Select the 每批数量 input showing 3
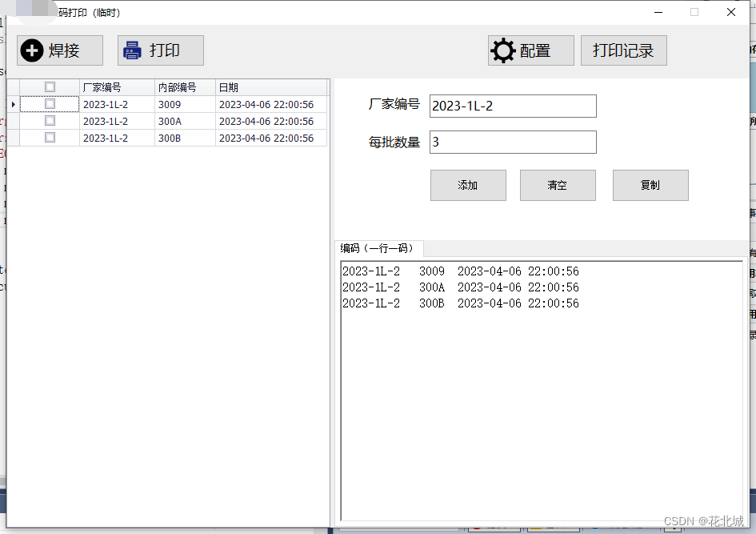756x534 pixels. [512, 142]
